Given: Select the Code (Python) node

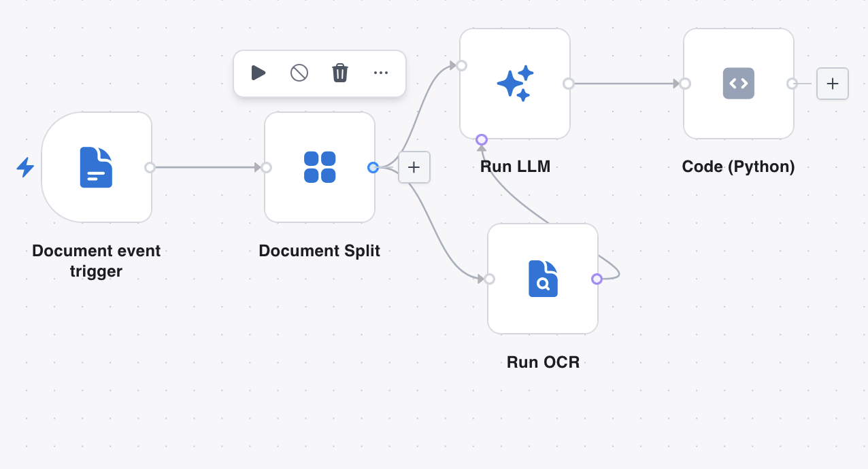Looking at the screenshot, I should pos(739,84).
